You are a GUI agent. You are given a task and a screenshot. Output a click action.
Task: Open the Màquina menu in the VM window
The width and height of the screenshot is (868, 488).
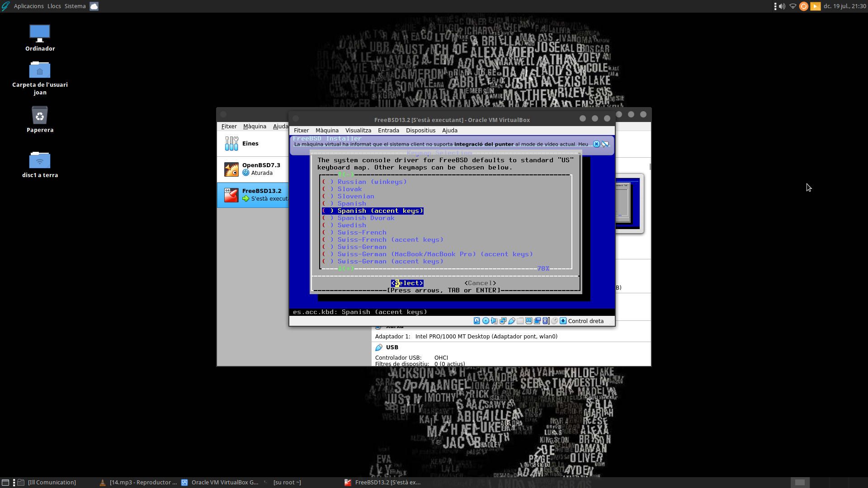click(x=327, y=131)
